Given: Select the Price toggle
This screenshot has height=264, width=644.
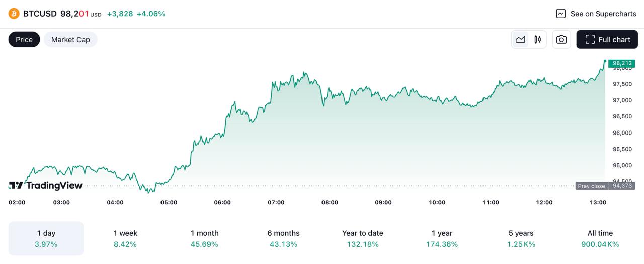Looking at the screenshot, I should [24, 39].
